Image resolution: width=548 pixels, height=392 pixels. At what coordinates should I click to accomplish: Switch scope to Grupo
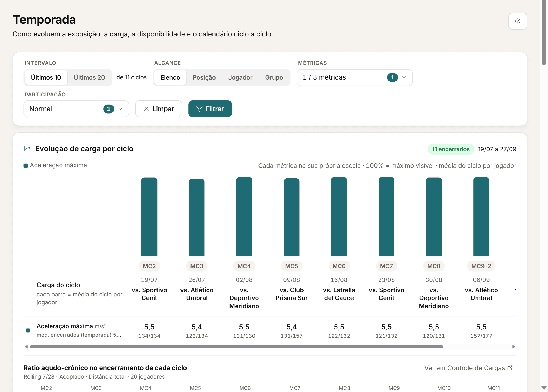click(x=274, y=77)
